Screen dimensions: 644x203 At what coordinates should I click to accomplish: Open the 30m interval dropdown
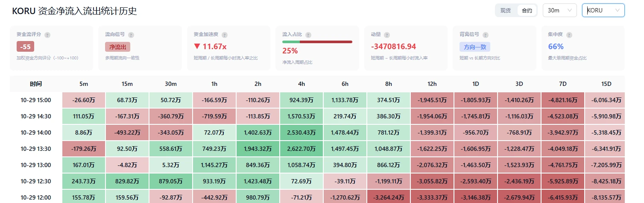point(559,11)
